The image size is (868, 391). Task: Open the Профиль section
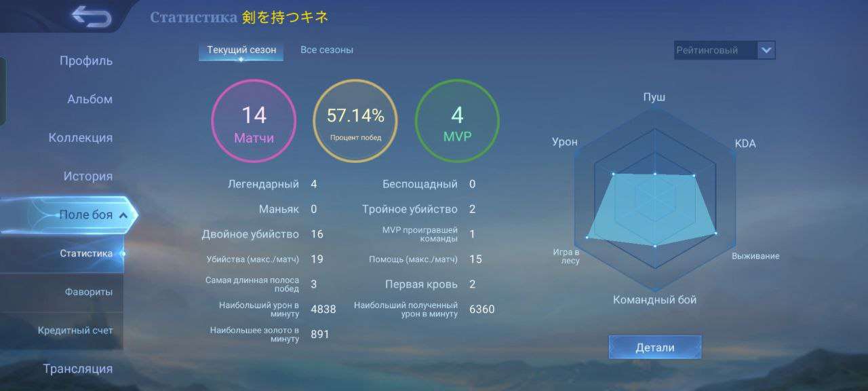click(x=86, y=61)
